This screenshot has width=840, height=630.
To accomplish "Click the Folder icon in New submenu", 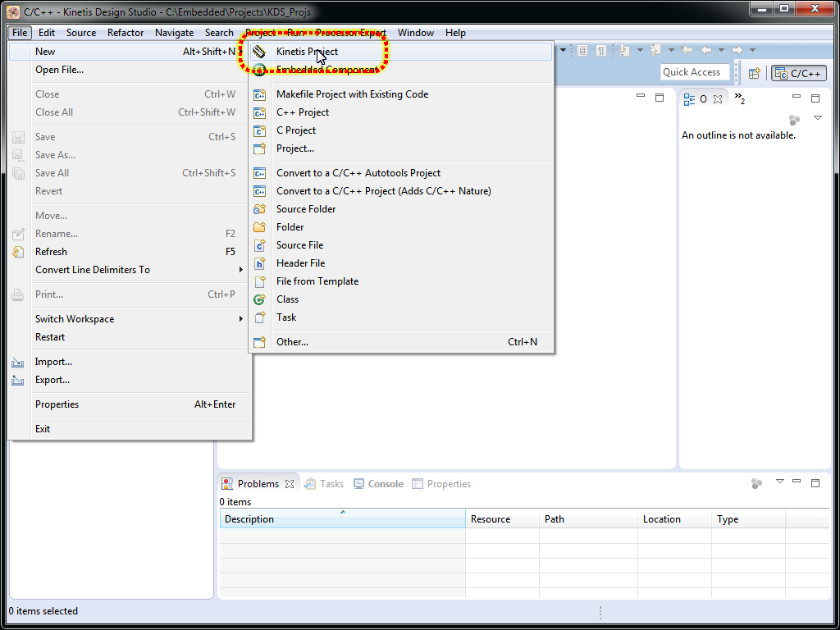I will coord(259,227).
